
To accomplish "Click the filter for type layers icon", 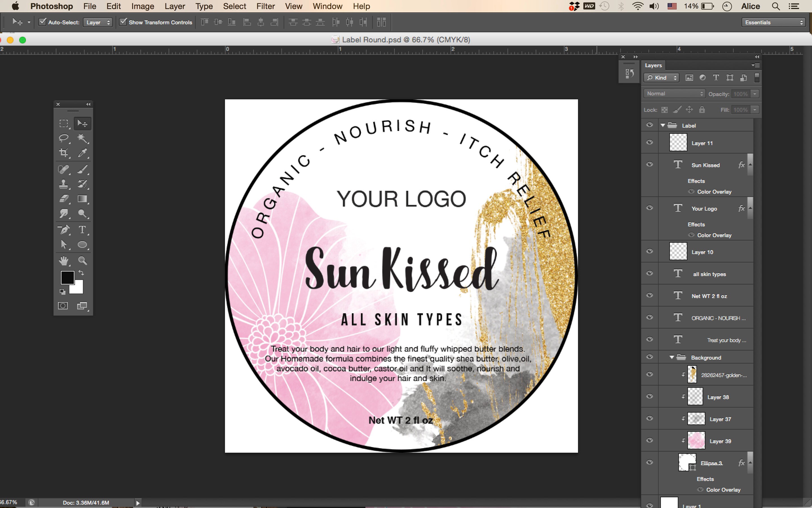I will pos(716,78).
